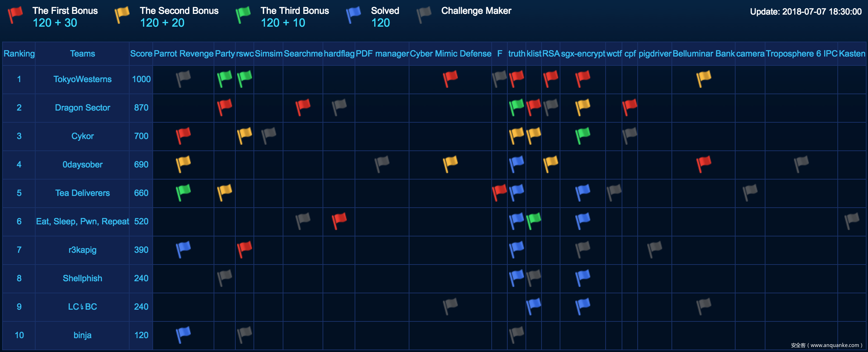Click the Searchme column header
This screenshot has width=868, height=352.
coord(303,54)
